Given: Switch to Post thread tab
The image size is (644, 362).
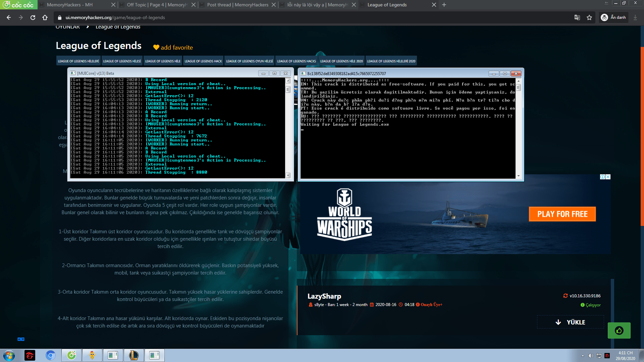Looking at the screenshot, I should coord(237,5).
